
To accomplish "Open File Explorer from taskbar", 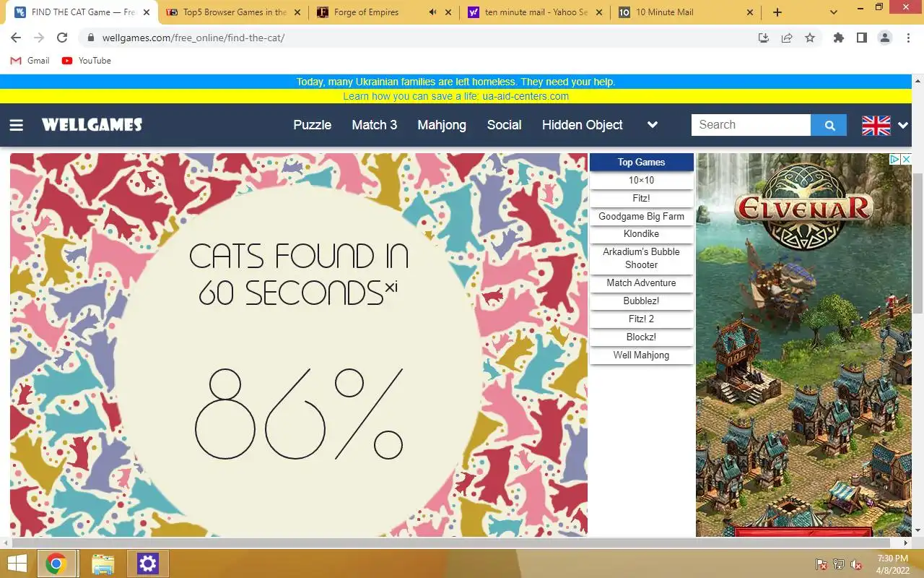I will click(103, 564).
